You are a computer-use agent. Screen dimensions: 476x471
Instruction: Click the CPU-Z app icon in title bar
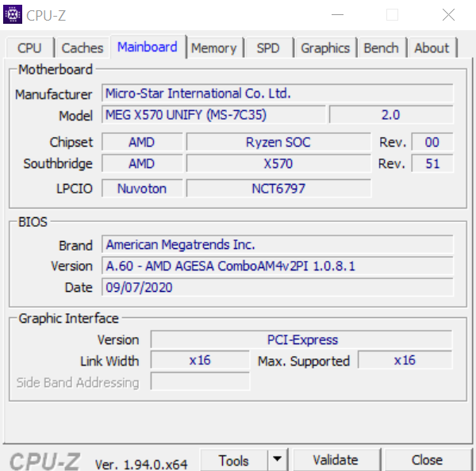pos(13,14)
